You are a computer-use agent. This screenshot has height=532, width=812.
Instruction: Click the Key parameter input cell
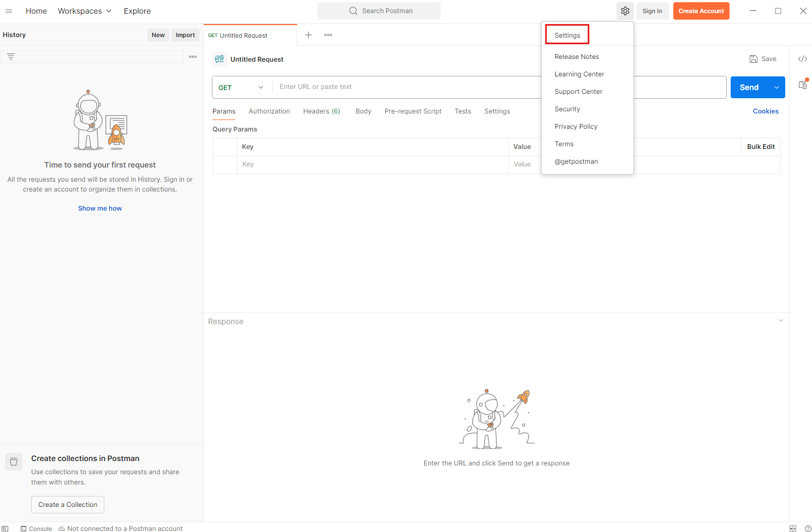tap(373, 165)
